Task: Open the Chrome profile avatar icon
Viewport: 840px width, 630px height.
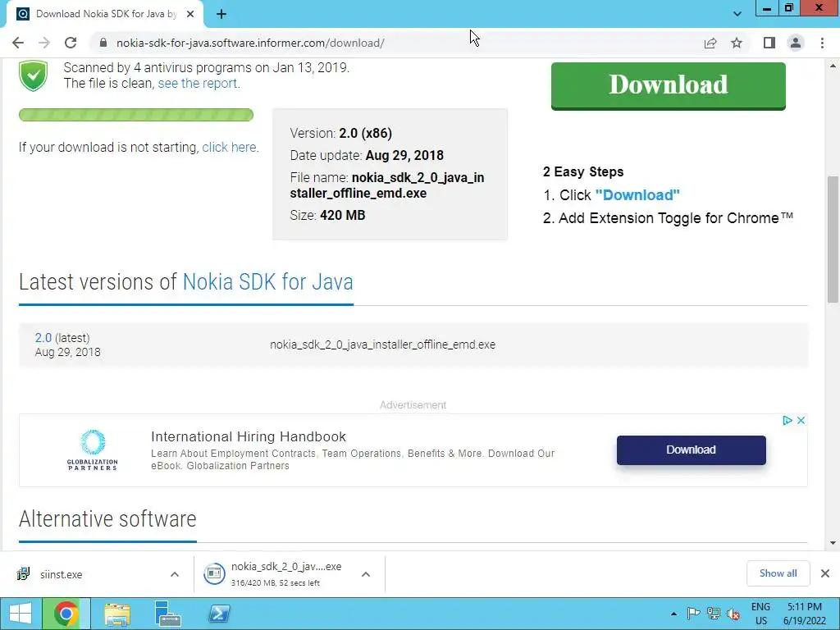Action: pos(796,43)
